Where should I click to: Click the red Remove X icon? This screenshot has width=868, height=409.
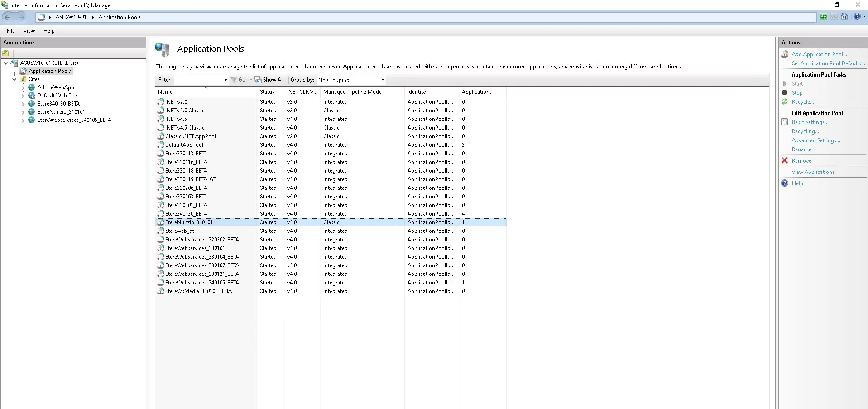click(785, 161)
